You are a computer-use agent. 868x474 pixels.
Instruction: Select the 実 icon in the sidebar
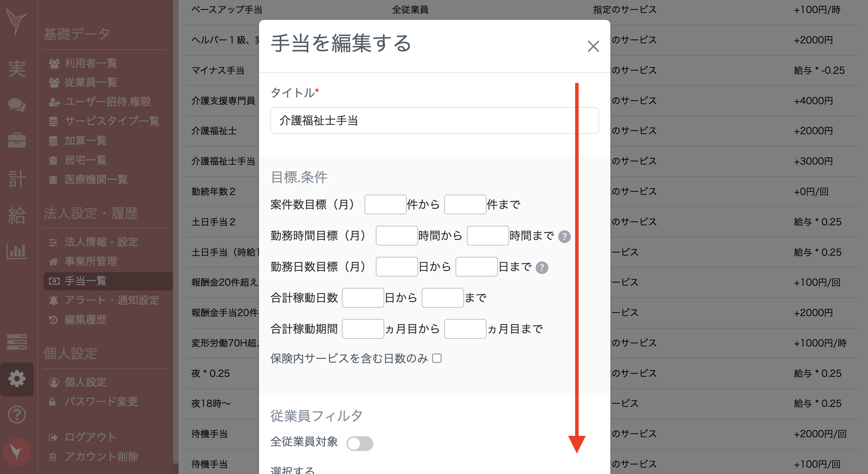pyautogui.click(x=17, y=69)
